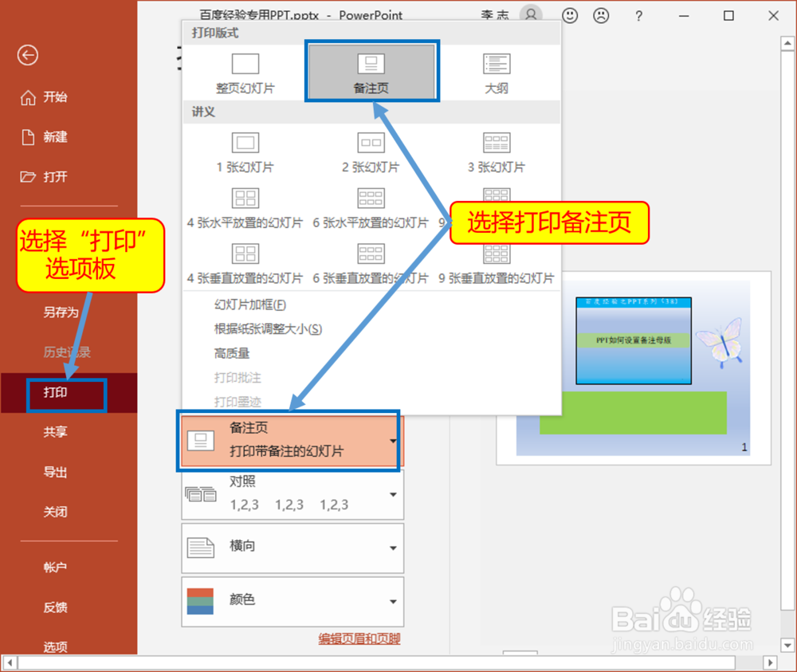Click the vertical scrollbar up arrow
This screenshot has width=797, height=672.
click(787, 44)
